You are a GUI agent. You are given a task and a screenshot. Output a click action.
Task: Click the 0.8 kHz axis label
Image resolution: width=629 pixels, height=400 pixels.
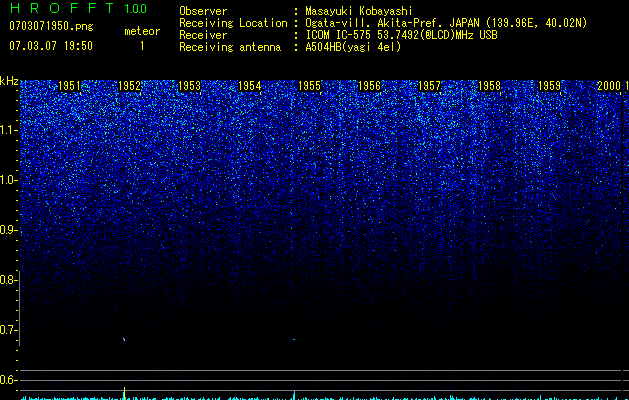pos(7,280)
